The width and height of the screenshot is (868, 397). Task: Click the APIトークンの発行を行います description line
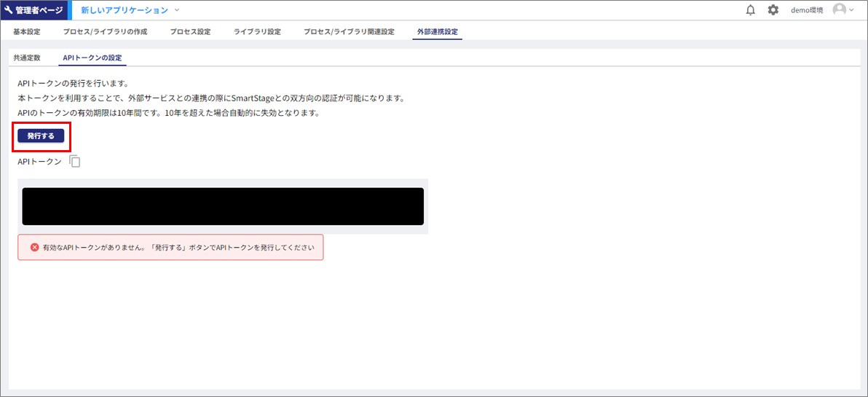tap(73, 84)
